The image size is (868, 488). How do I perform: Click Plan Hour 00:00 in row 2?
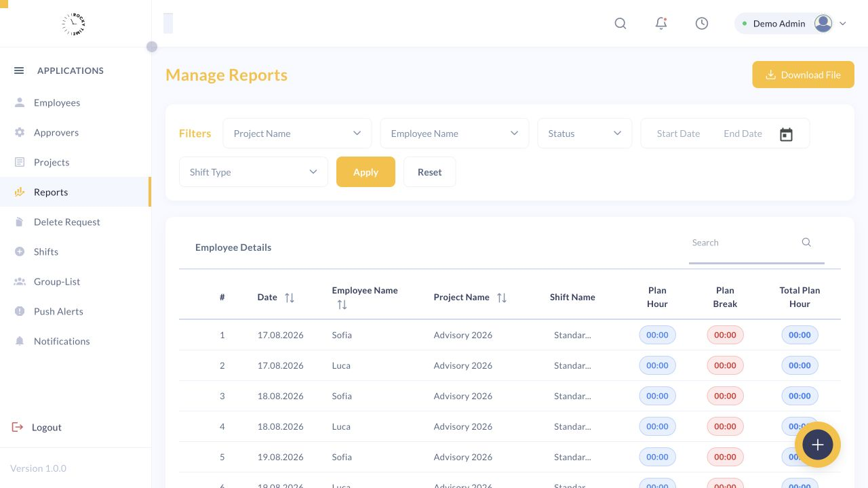click(x=657, y=365)
